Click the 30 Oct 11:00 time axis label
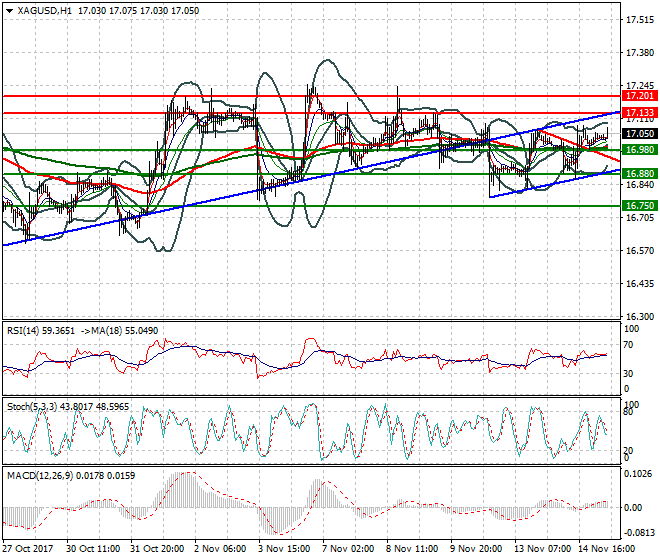 coord(93,549)
